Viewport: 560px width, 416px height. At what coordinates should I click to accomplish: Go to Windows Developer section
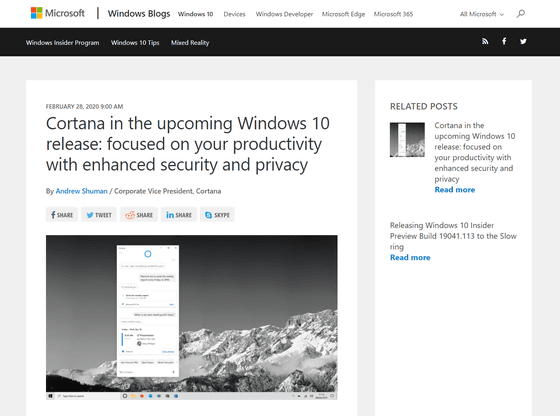pyautogui.click(x=284, y=14)
